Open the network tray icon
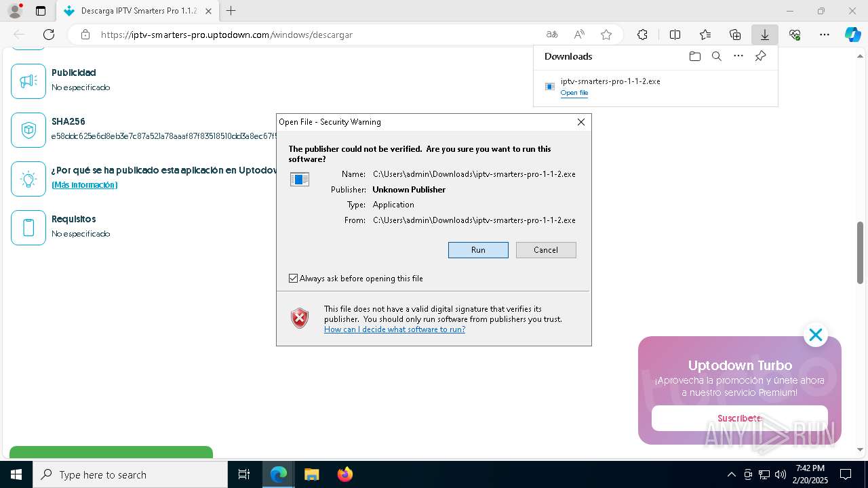868x488 pixels. pyautogui.click(x=764, y=474)
